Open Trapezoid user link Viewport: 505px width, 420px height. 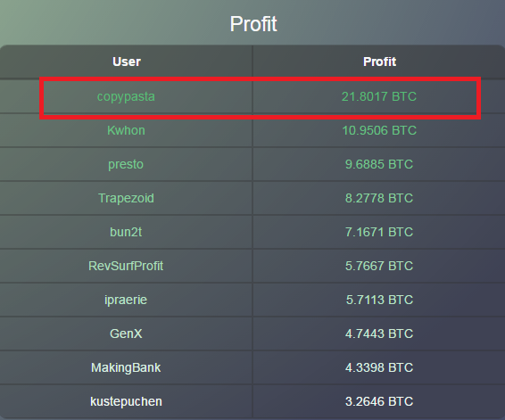pyautogui.click(x=126, y=198)
